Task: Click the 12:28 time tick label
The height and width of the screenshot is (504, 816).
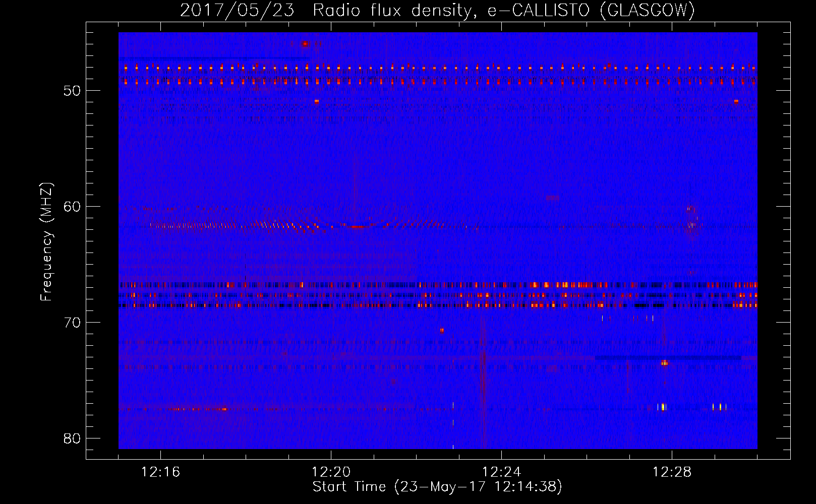Action: (672, 472)
